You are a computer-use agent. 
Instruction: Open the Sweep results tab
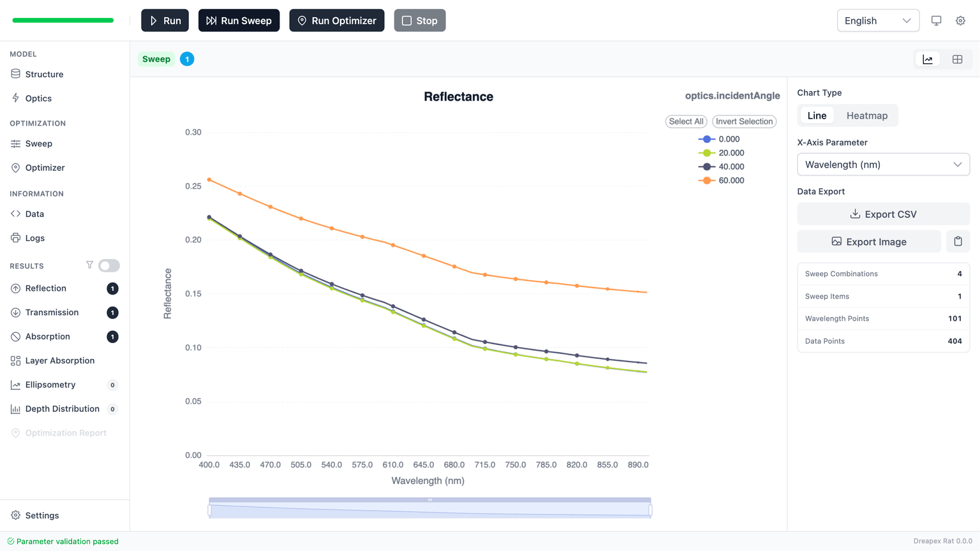[156, 59]
